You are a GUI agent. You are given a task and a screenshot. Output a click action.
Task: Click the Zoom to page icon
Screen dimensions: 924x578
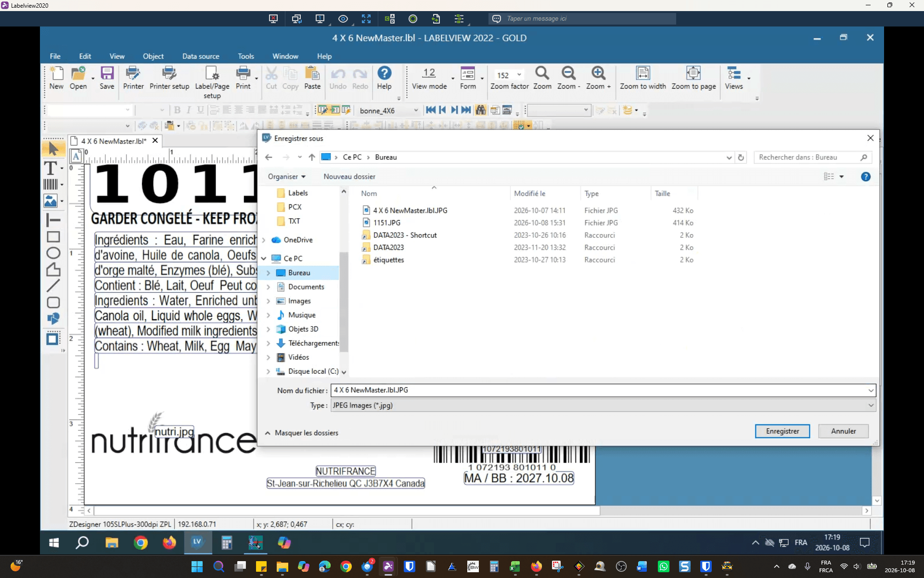tap(693, 78)
